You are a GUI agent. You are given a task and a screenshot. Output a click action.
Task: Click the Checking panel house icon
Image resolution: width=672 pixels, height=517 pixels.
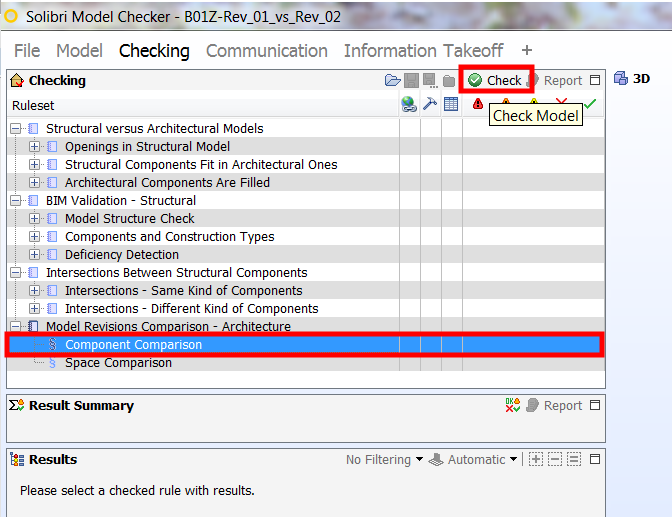coord(17,80)
